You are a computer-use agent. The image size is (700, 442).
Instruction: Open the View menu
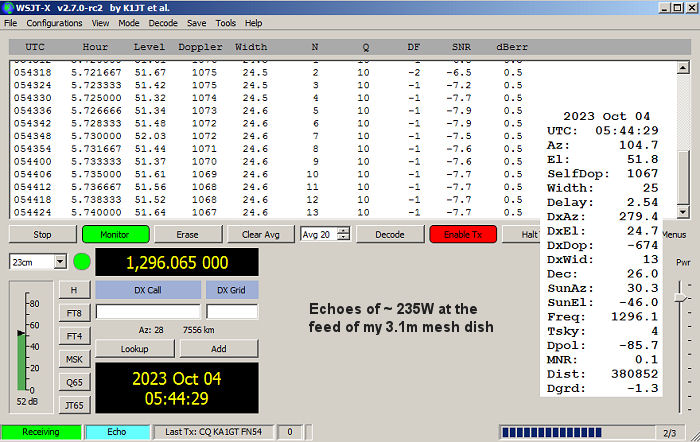pos(100,23)
